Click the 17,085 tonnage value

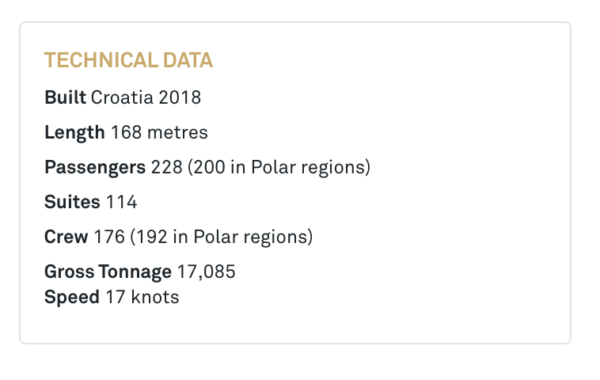tap(206, 272)
